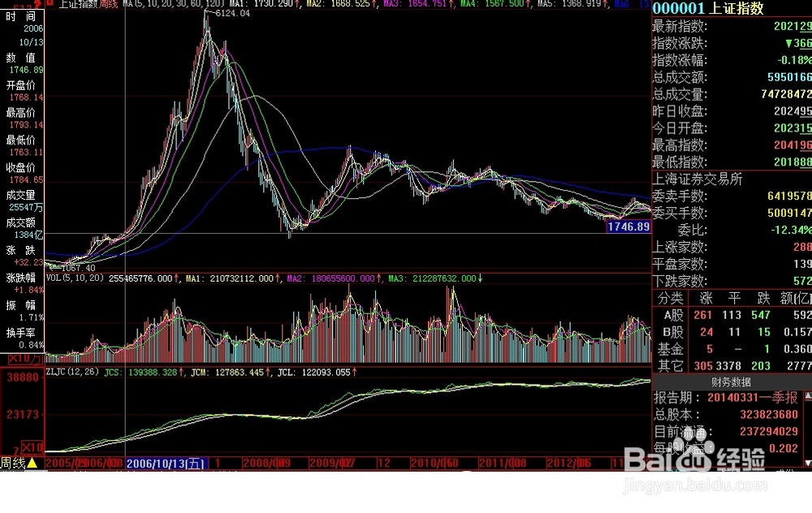
Task: Click the 开盘价 label in left panel
Action: point(21,85)
